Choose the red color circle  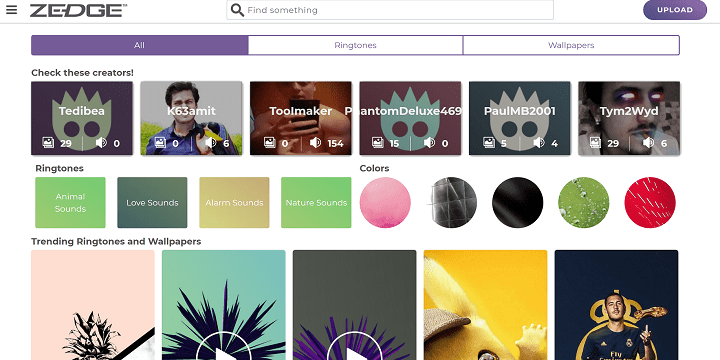click(650, 202)
